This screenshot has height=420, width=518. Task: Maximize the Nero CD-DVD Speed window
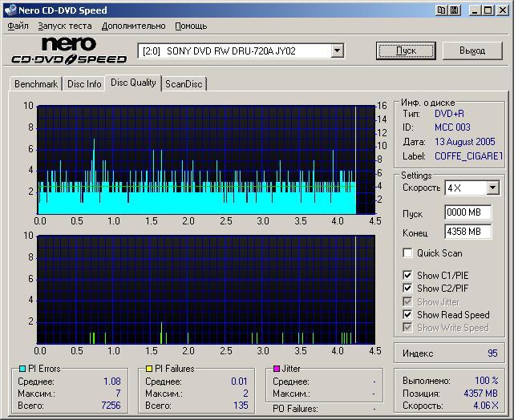click(488, 10)
